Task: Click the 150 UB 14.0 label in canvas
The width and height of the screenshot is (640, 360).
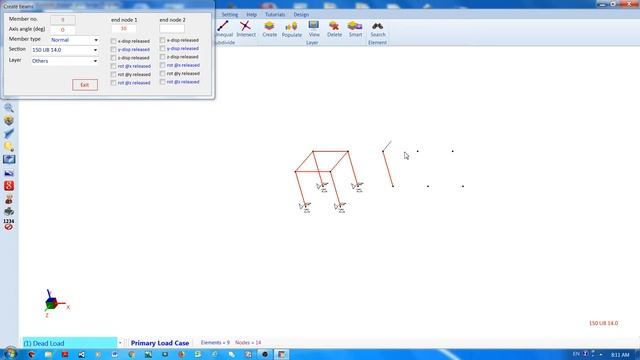Action: (603, 323)
